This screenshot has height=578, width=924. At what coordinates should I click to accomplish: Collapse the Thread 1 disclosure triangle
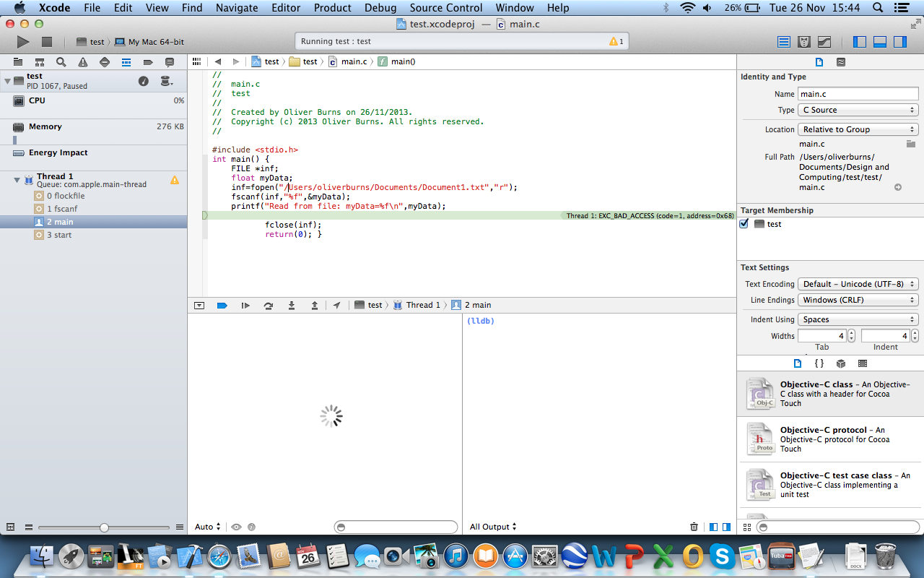pos(17,180)
